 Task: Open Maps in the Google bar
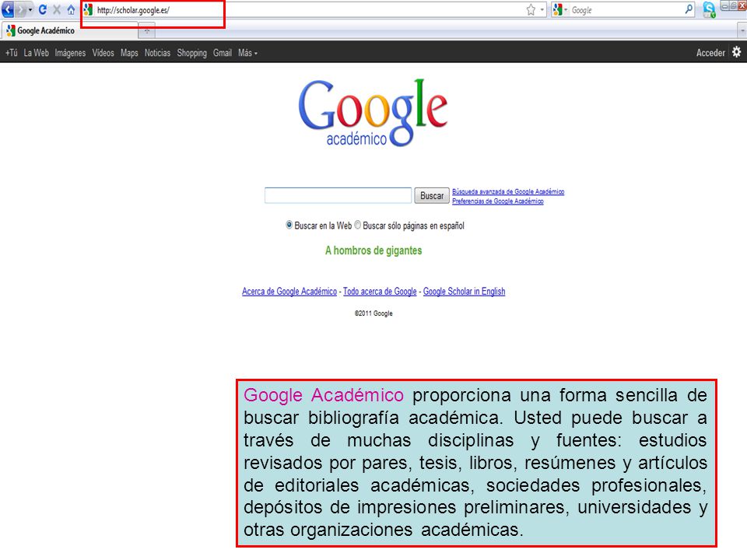[129, 53]
